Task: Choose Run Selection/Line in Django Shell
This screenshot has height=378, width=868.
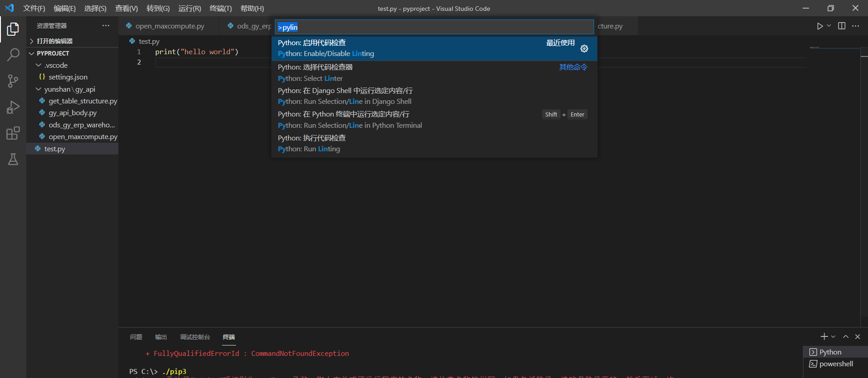Action: click(434, 96)
